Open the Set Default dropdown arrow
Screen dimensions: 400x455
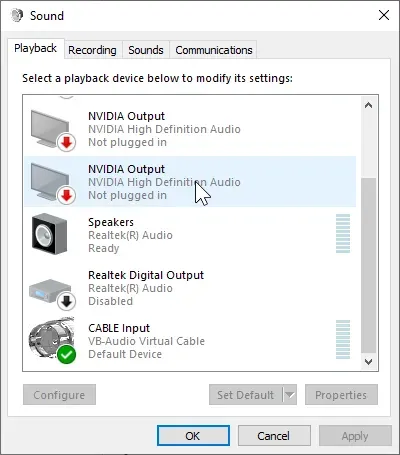(x=290, y=395)
